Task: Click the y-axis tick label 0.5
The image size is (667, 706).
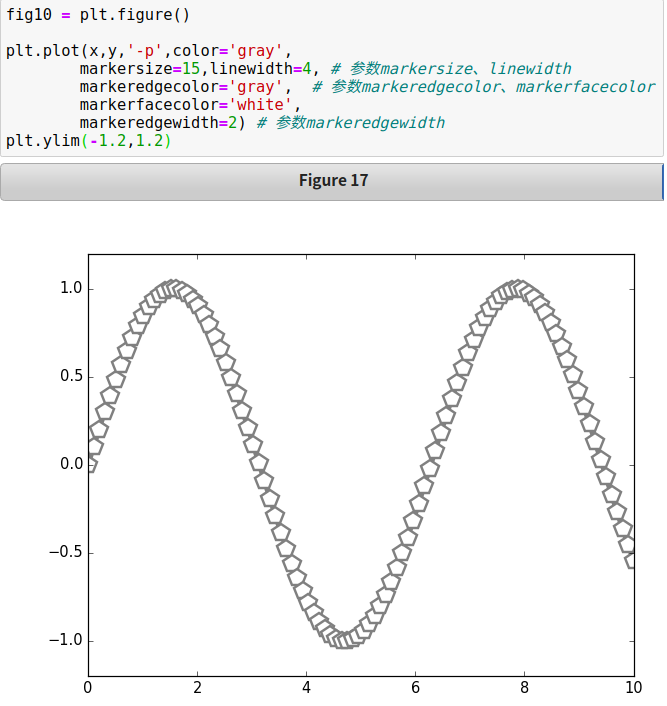Action: (71, 376)
